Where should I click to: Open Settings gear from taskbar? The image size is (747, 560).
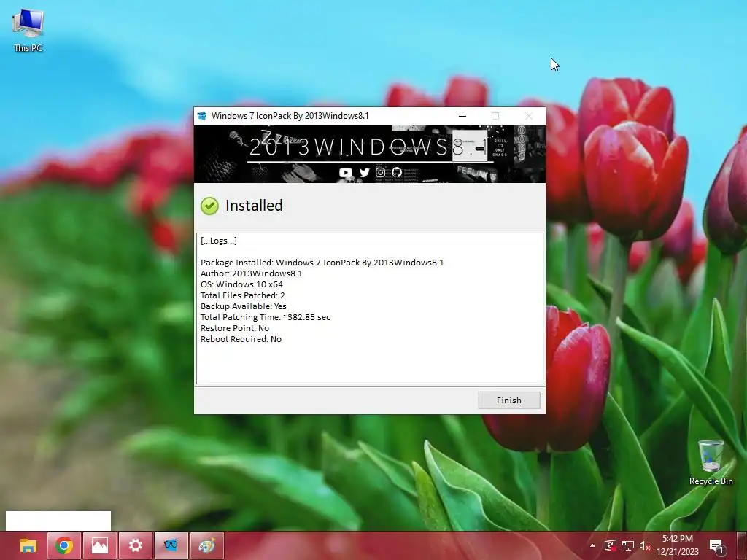tap(135, 545)
